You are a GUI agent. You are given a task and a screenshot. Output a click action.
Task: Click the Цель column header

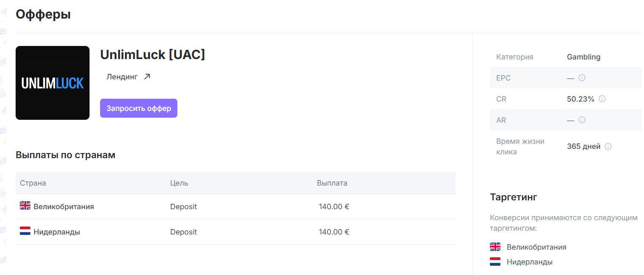179,183
